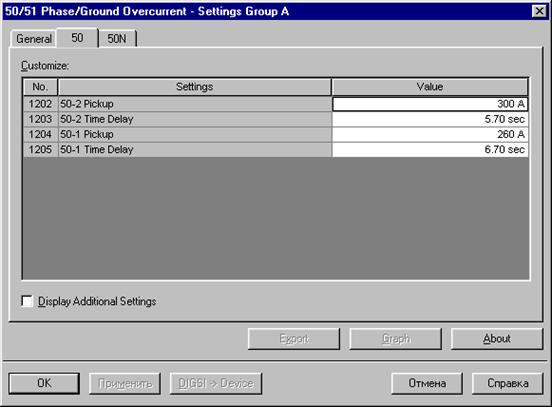
Task: Click the No. column header
Action: pyautogui.click(x=40, y=87)
